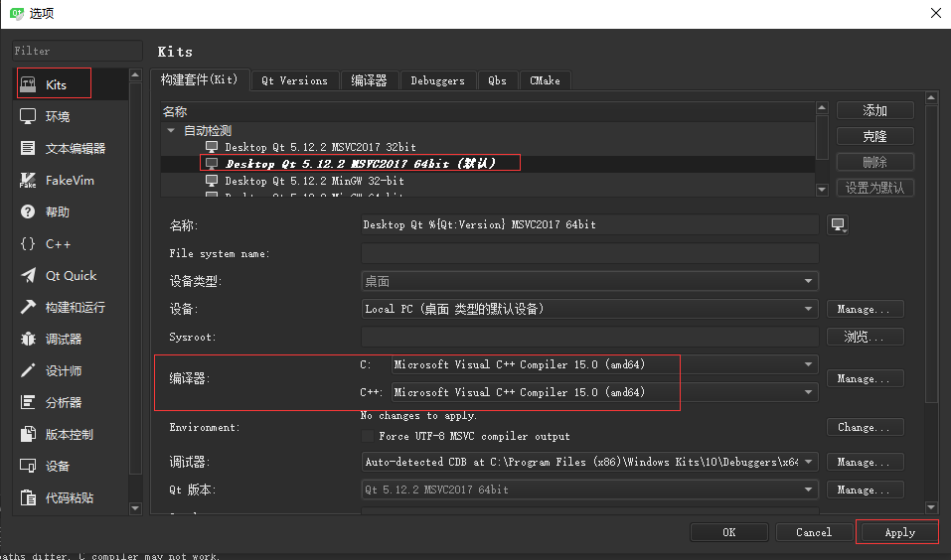This screenshot has width=951, height=560.
Task: Click the Cancel button
Action: tap(814, 532)
